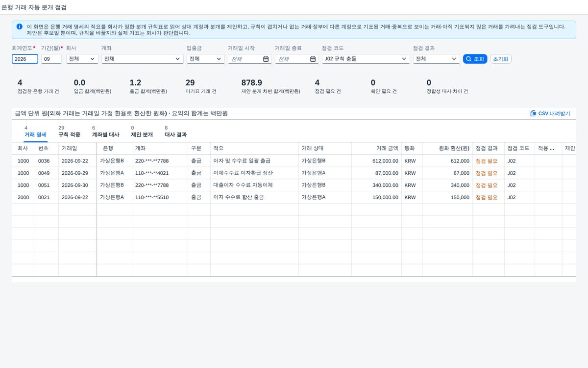The width and height of the screenshot is (588, 368).
Task: Click the 878.9 제안 분개 차변 합계 figure
Action: [x=252, y=83]
